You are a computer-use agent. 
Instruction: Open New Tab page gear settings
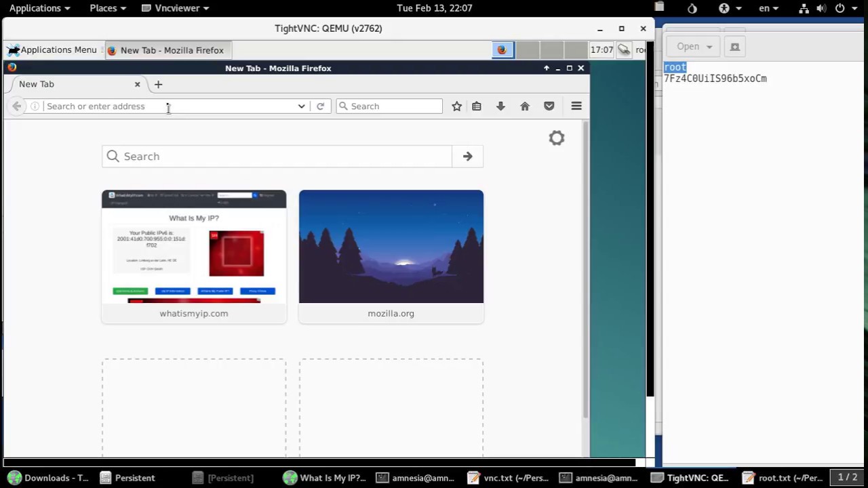(x=557, y=138)
